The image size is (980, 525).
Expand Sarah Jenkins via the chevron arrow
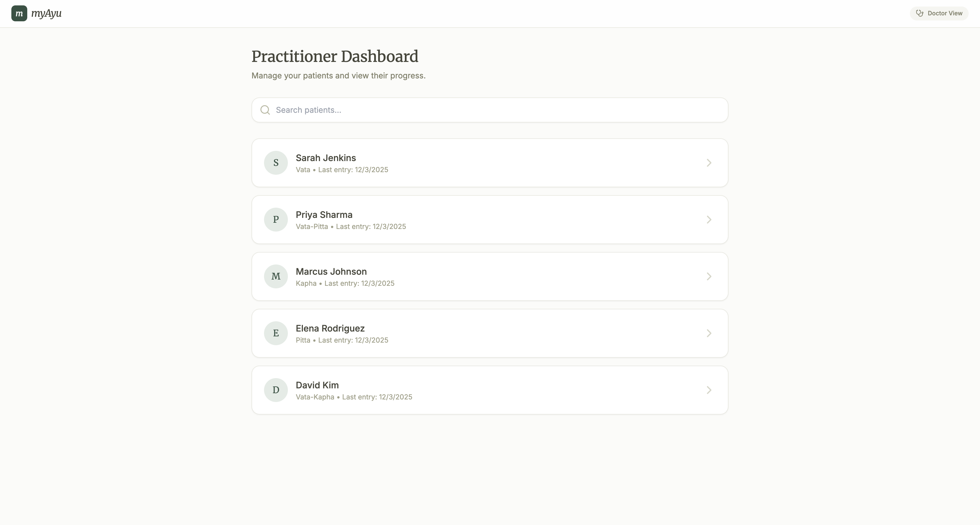point(709,163)
